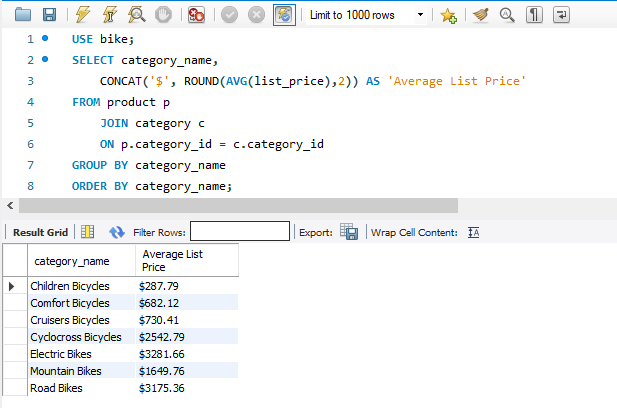Select the Electric Bikes cell

(81, 354)
